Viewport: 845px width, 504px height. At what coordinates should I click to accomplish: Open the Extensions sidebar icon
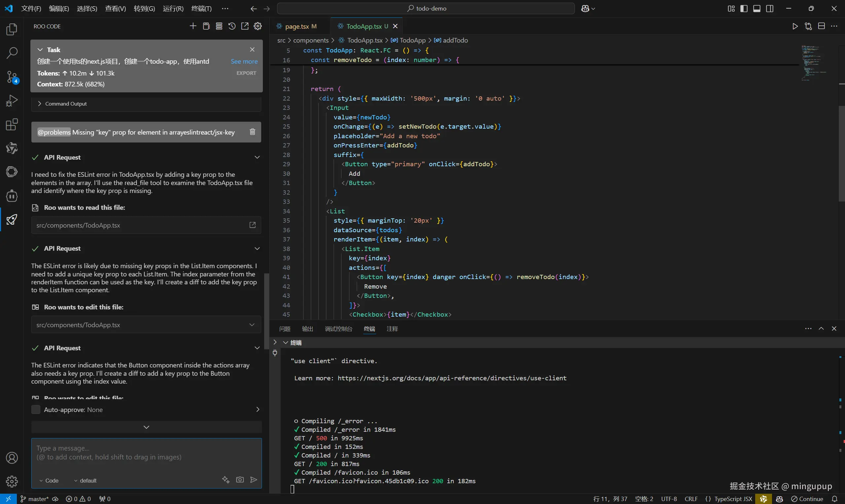click(12, 125)
